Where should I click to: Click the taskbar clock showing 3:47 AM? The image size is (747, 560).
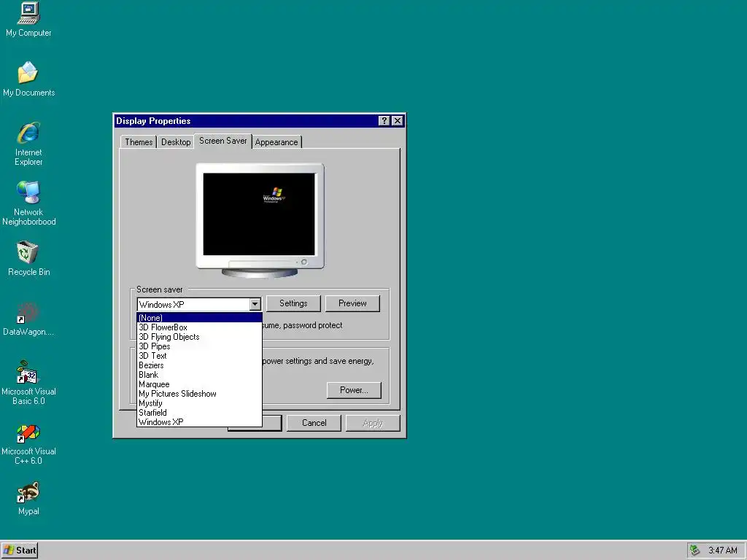723,551
